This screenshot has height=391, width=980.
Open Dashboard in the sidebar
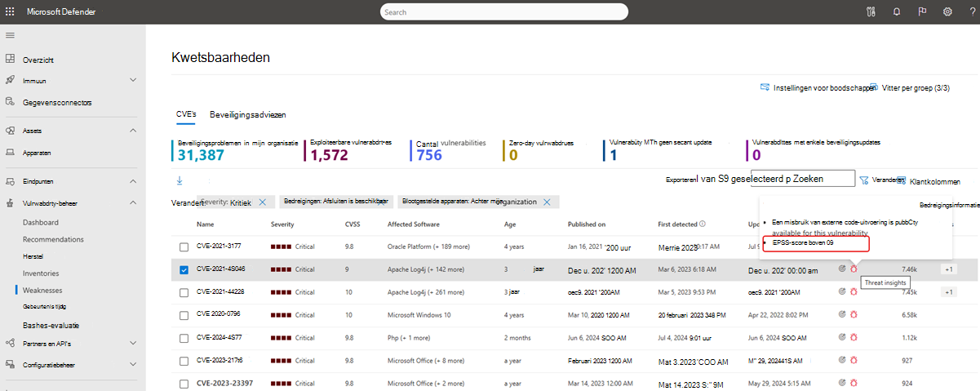coord(41,222)
